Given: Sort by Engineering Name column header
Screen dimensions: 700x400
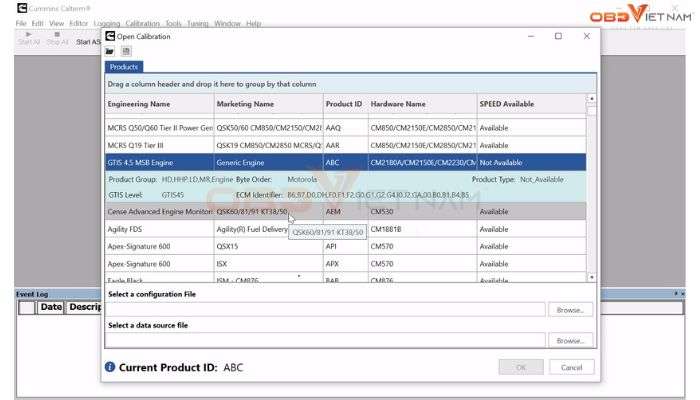Looking at the screenshot, I should [159, 104].
